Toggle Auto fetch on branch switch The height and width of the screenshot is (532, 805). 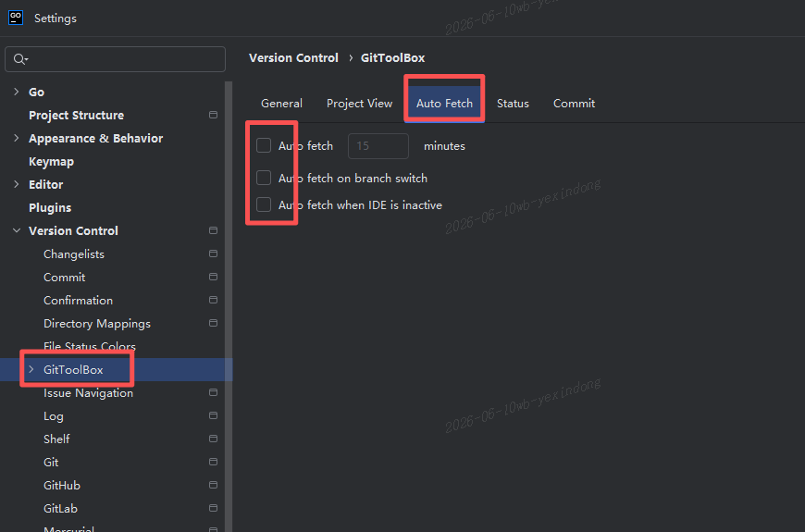coord(264,178)
